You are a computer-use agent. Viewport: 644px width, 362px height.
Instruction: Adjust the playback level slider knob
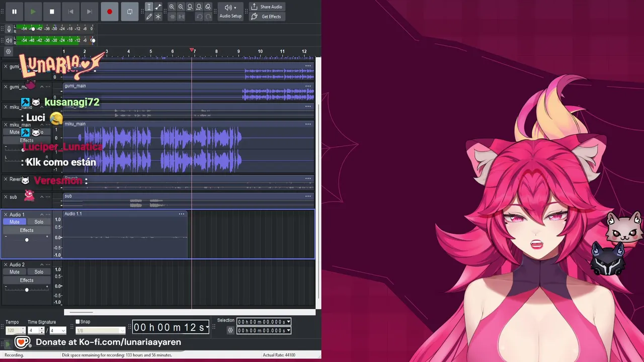tap(93, 40)
